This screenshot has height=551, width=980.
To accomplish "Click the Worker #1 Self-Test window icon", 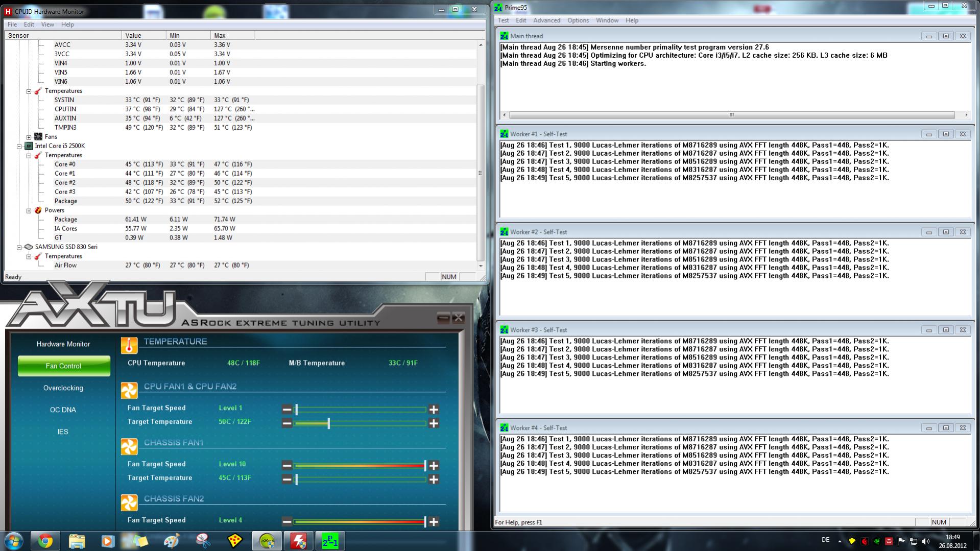I will coord(504,134).
